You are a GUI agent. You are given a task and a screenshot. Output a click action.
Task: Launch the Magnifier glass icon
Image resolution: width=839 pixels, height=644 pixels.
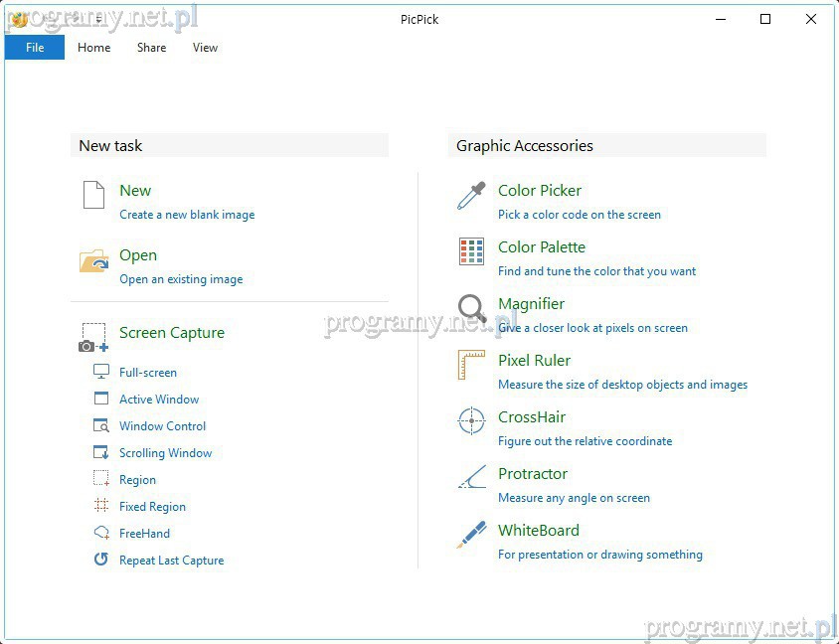coord(471,309)
